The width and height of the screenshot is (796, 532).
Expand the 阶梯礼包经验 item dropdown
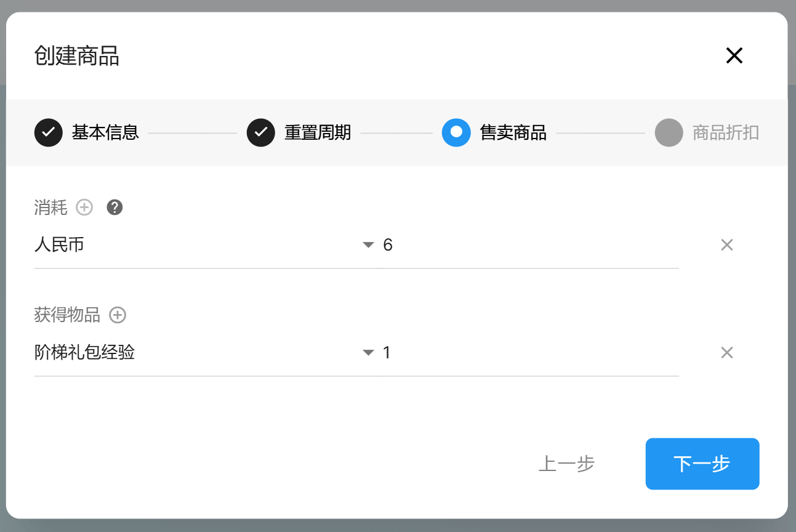point(368,353)
